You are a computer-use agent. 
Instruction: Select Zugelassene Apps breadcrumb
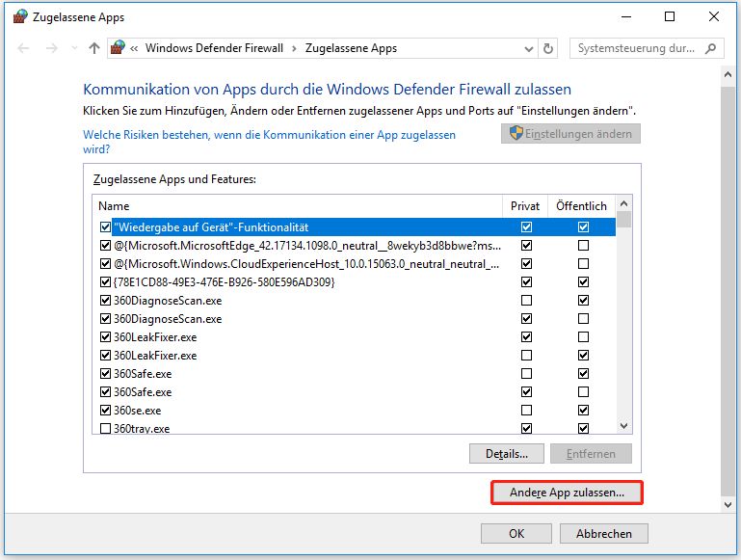point(351,48)
